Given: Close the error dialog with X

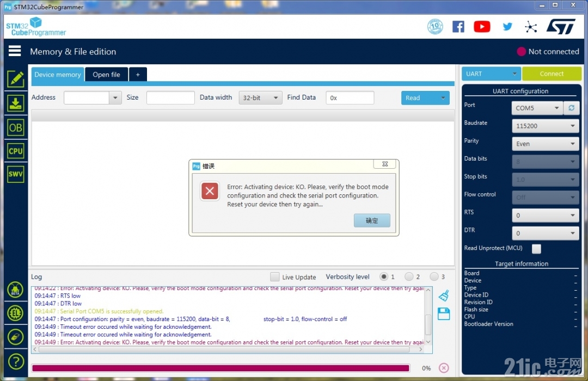Looking at the screenshot, I should [385, 164].
